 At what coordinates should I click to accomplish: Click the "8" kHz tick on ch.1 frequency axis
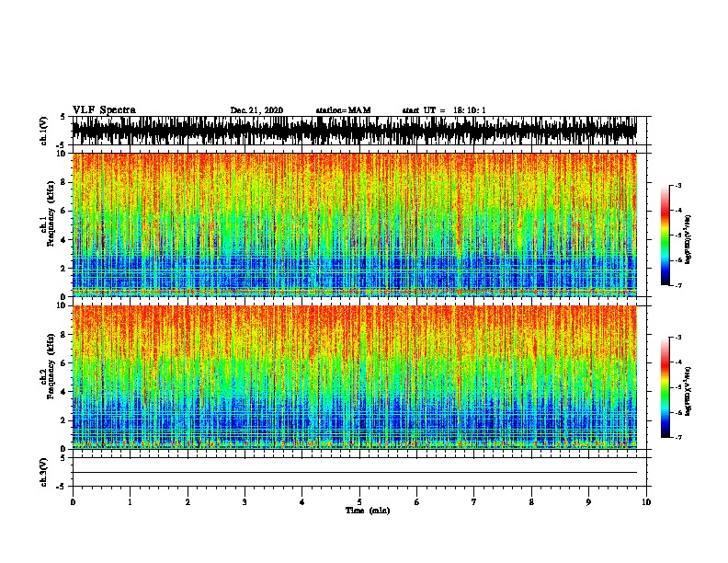pyautogui.click(x=63, y=182)
